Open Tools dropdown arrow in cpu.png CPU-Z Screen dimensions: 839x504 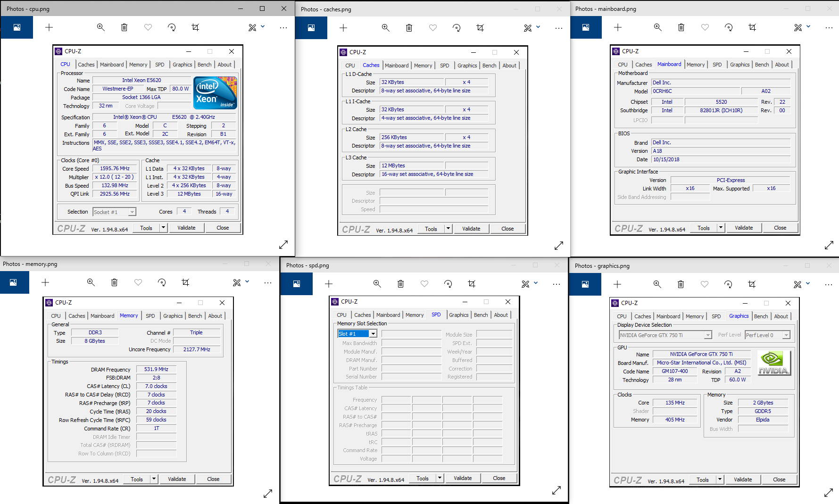pyautogui.click(x=163, y=228)
